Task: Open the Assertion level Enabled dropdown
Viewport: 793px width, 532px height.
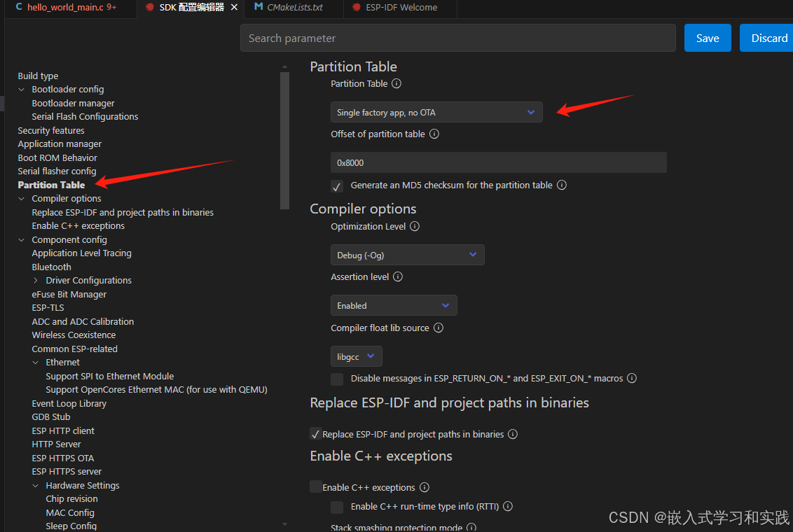Action: 394,305
